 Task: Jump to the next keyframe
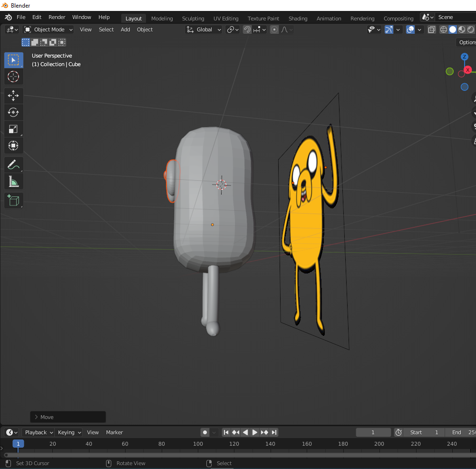coord(264,432)
